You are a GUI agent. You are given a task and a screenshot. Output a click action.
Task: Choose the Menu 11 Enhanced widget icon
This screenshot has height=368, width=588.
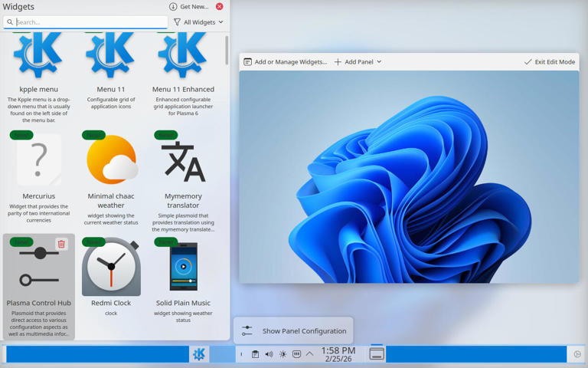pyautogui.click(x=183, y=55)
